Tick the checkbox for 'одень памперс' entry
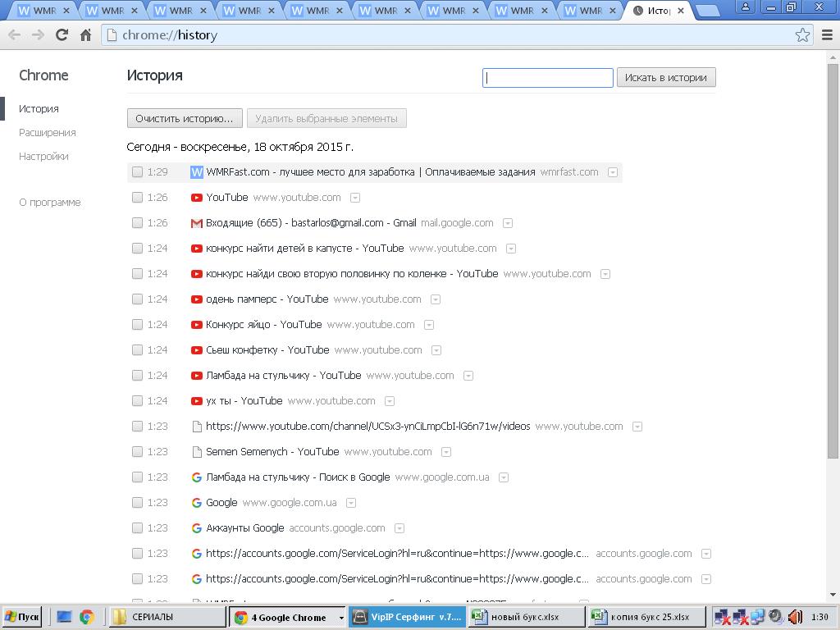Viewport: 840px width, 630px height. 137,299
